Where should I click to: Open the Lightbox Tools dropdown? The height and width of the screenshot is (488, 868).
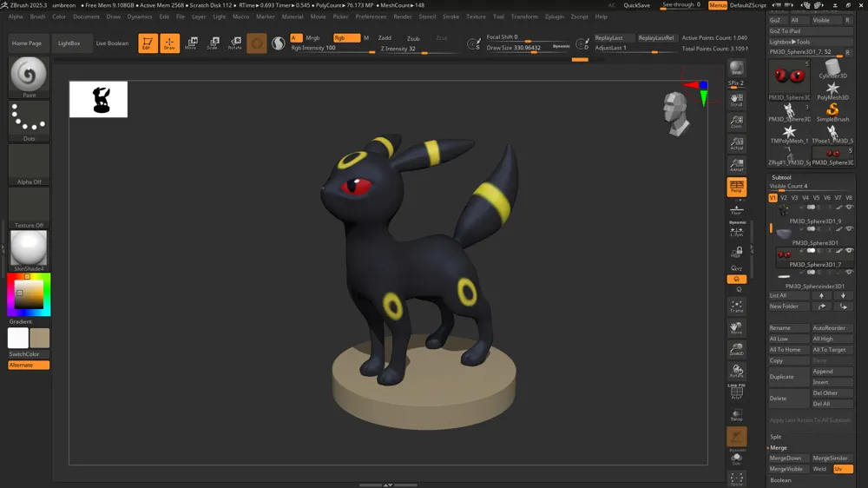coord(811,42)
